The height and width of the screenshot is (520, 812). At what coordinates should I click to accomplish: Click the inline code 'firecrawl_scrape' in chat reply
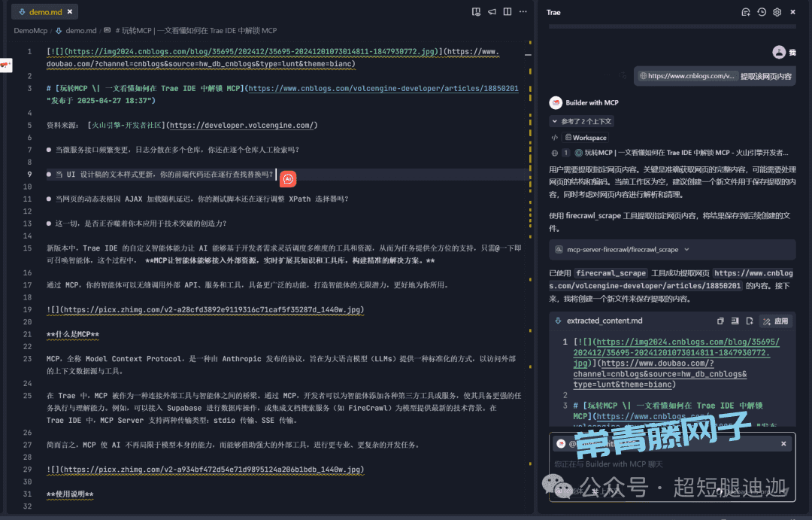pyautogui.click(x=611, y=273)
